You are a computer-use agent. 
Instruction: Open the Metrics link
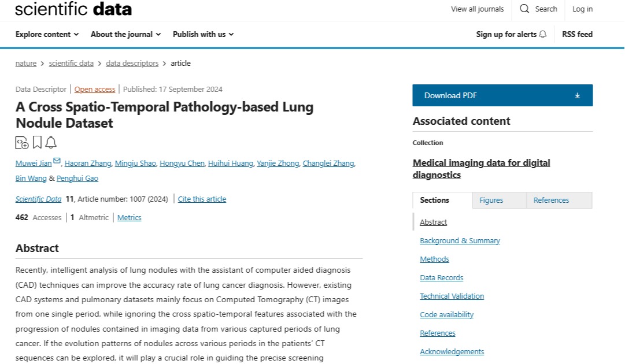129,218
